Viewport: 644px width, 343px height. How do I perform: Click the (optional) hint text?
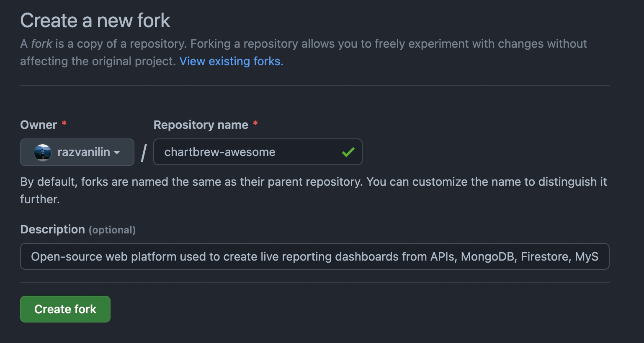pyautogui.click(x=112, y=230)
